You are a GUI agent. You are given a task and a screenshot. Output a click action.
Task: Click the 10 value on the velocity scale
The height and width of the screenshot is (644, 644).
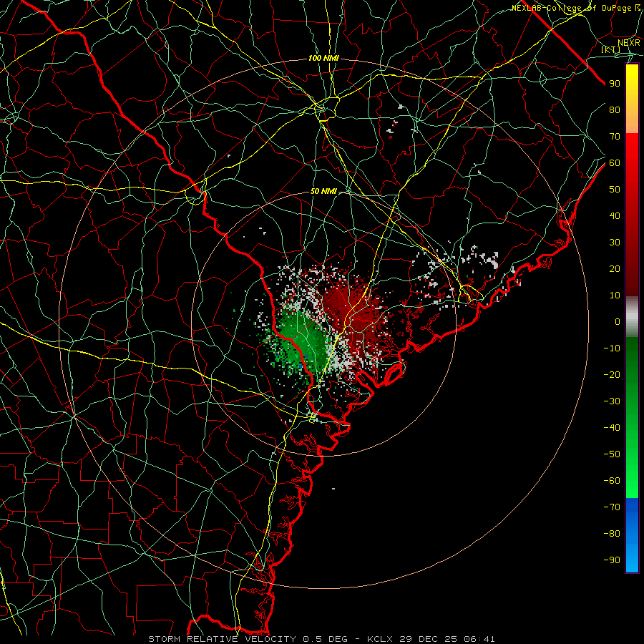[x=615, y=296]
